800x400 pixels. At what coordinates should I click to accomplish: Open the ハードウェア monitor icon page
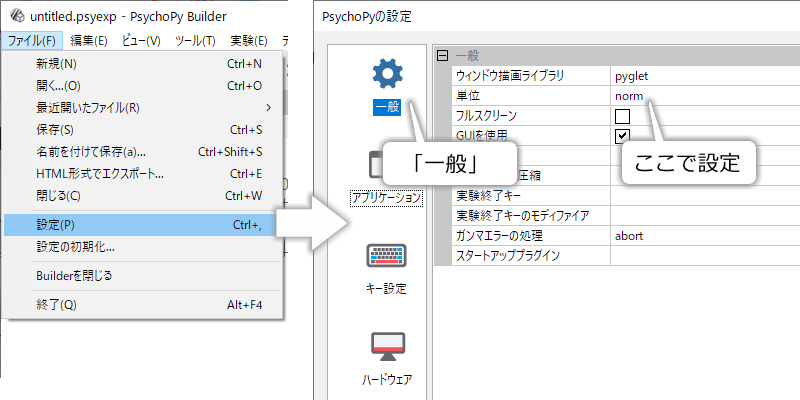coord(387,348)
